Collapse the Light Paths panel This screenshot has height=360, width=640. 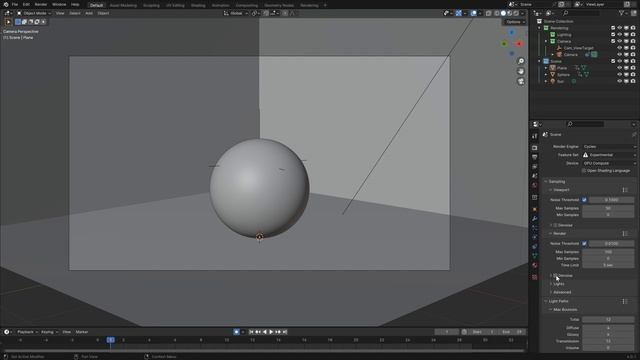(x=546, y=301)
